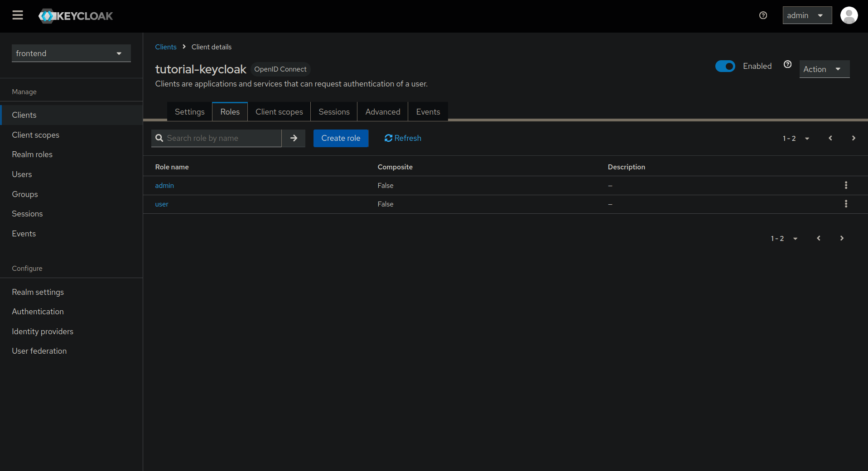Switch to the Client scopes tab
The width and height of the screenshot is (868, 471).
click(x=279, y=112)
